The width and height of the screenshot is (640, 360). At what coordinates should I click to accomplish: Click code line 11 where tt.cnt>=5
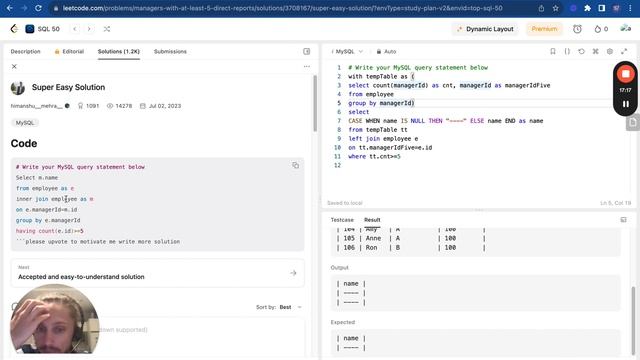click(374, 156)
